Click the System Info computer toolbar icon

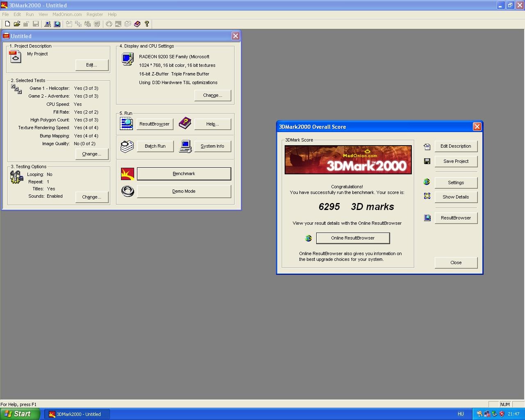coord(48,24)
